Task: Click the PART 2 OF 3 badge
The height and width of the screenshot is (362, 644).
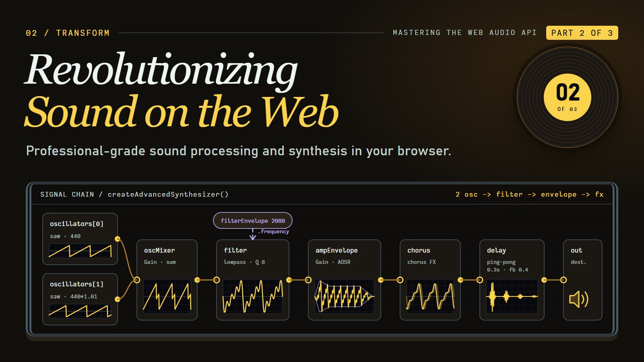Action: tap(582, 33)
